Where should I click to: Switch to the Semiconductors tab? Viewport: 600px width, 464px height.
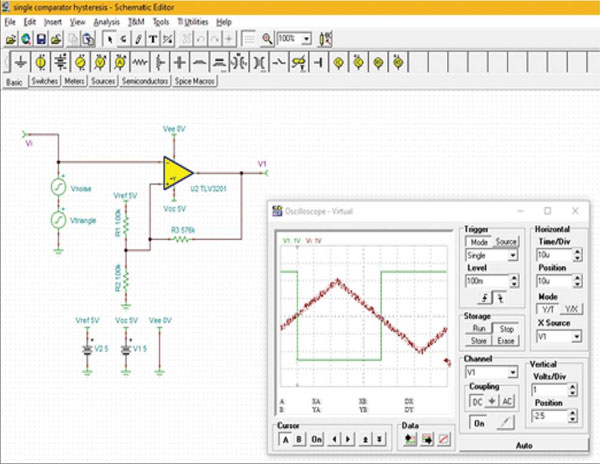[x=145, y=82]
